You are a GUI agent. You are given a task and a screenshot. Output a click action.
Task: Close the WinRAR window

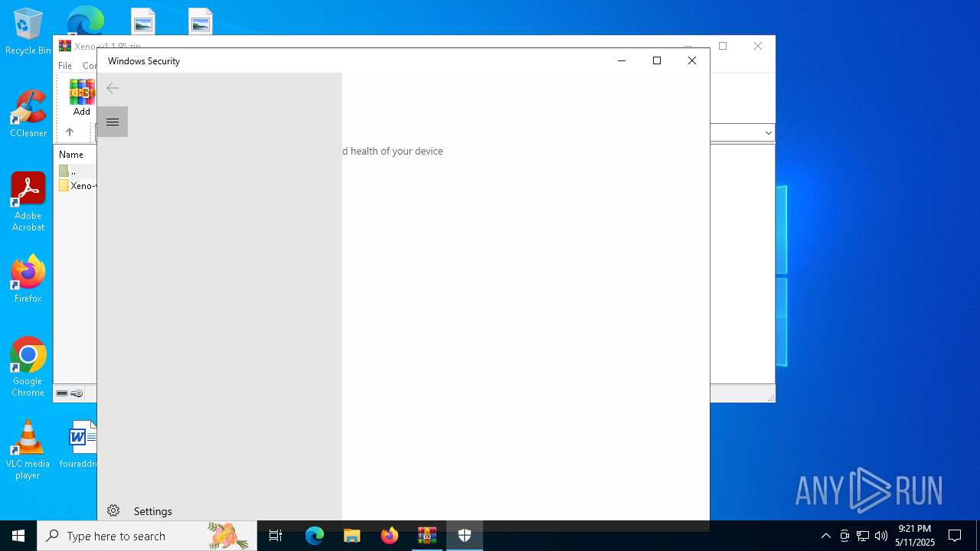click(758, 46)
